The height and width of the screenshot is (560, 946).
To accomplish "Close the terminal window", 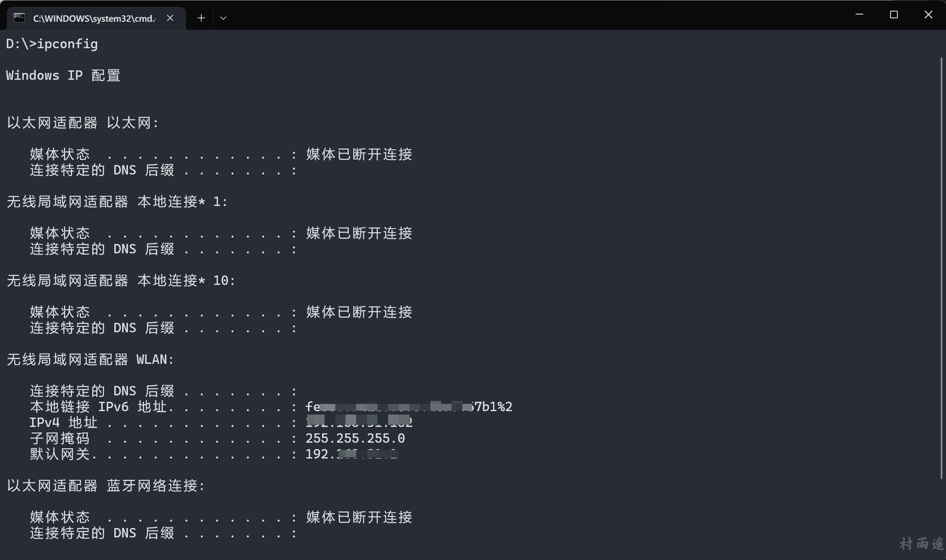I will tap(928, 15).
